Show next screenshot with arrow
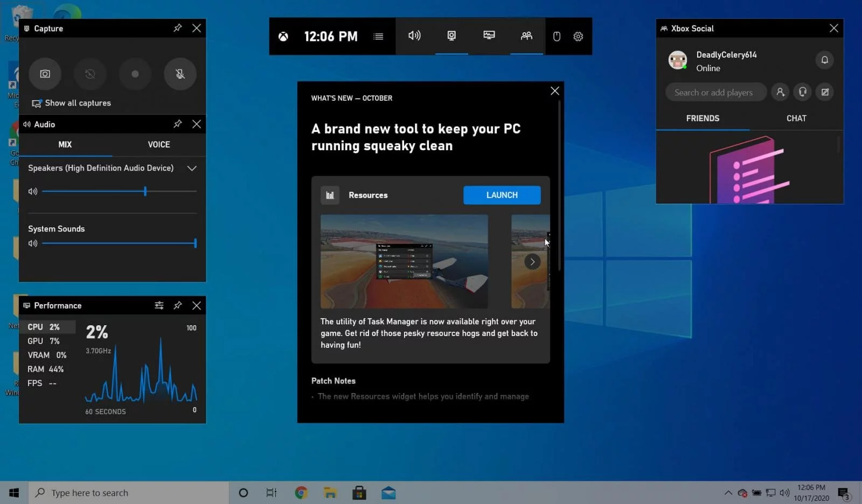The height and width of the screenshot is (504, 862). [532, 262]
